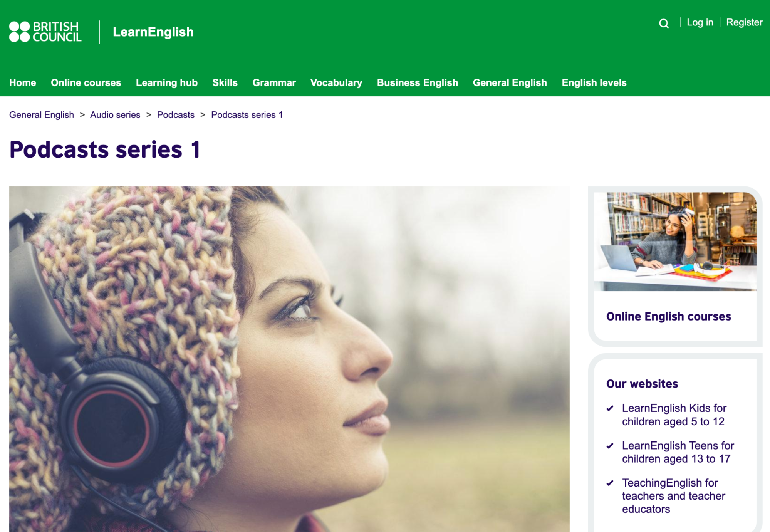Open the Learning hub menu item
This screenshot has width=770, height=532.
(x=167, y=83)
